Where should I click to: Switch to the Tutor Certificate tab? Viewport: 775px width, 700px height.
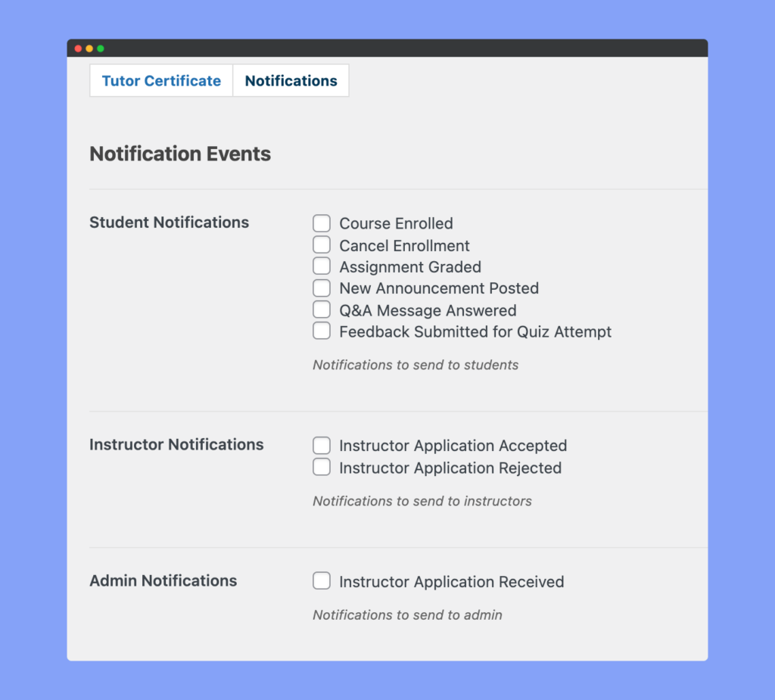160,80
